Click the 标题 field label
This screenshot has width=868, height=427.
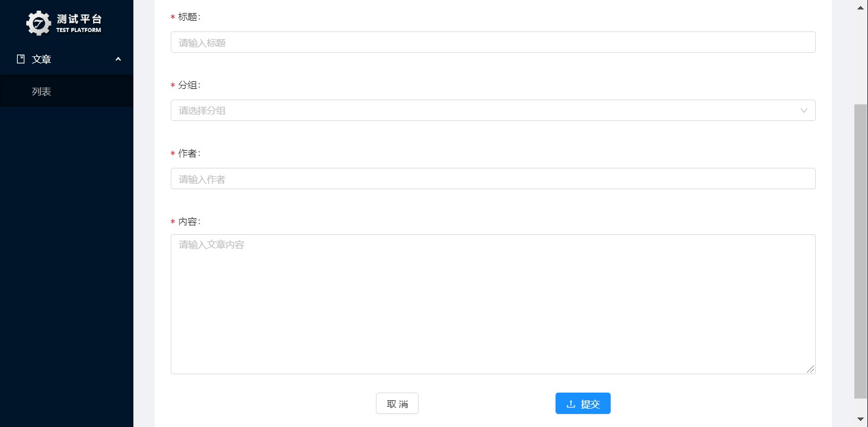(x=189, y=17)
